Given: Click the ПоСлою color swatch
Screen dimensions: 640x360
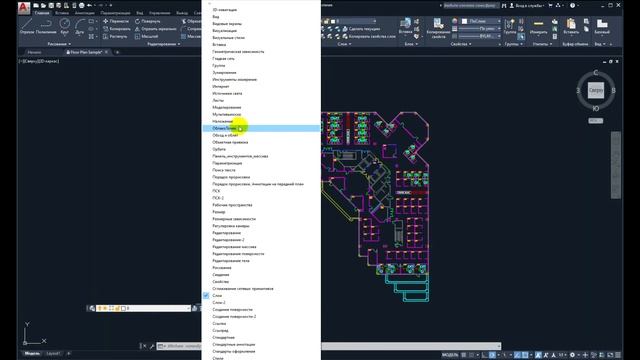Looking at the screenshot, I should pyautogui.click(x=464, y=21).
